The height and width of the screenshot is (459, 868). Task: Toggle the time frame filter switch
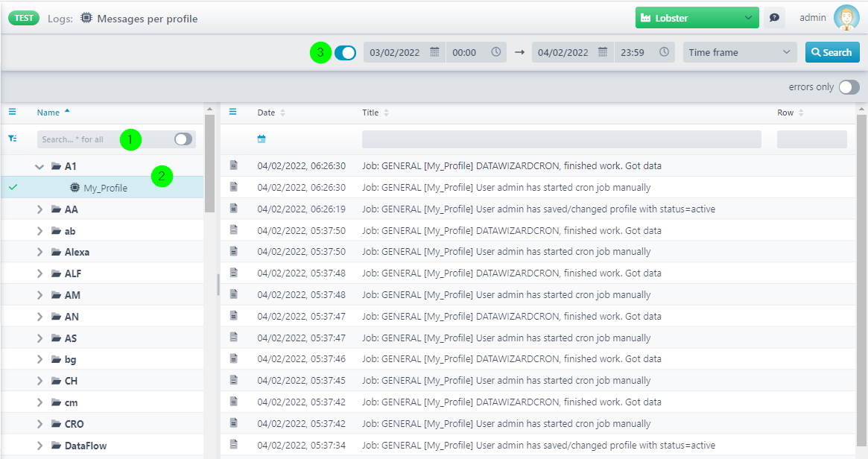coord(346,53)
